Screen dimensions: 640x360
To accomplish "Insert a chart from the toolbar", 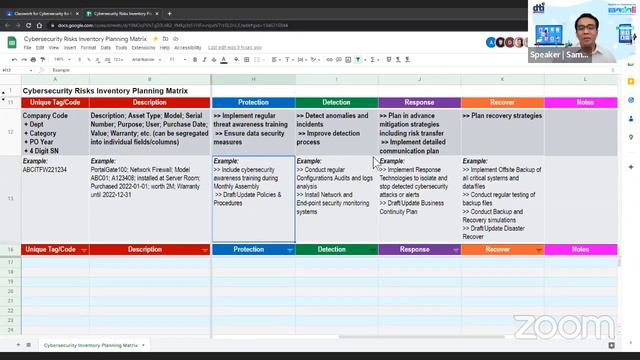I will [348, 60].
